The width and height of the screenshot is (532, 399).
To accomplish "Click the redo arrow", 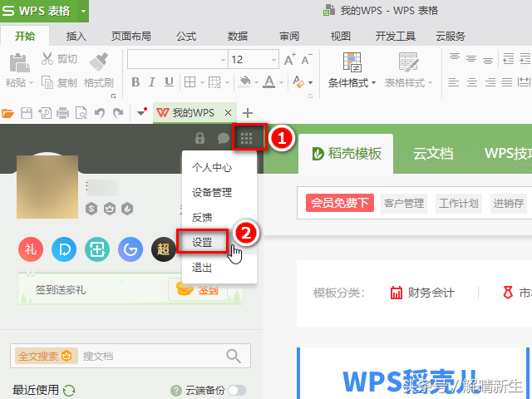I will (x=118, y=113).
